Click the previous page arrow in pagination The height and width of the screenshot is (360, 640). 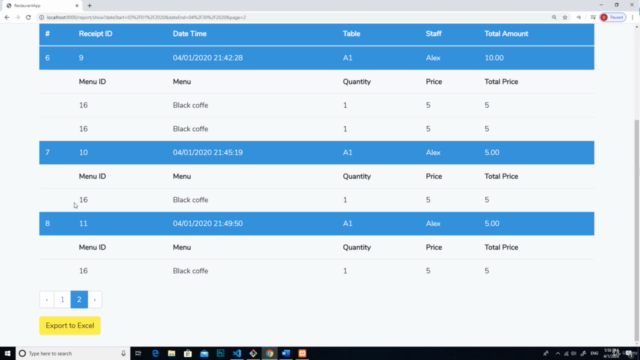(x=47, y=300)
